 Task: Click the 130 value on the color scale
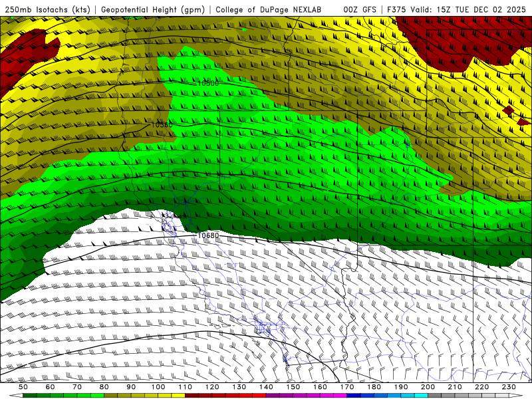[239, 387]
